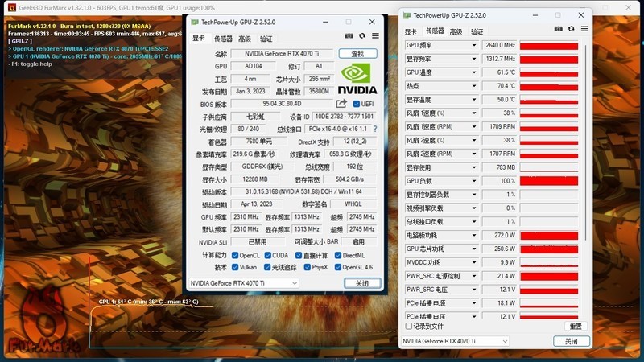The width and height of the screenshot is (644, 362).
Task: Switch to 传感器 tab in left GPU-Z window
Action: coord(223,39)
